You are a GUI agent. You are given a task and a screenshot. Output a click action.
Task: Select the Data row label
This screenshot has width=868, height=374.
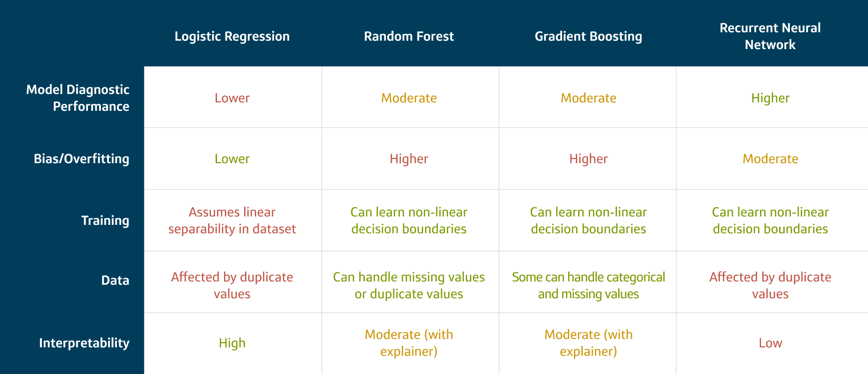[x=115, y=280]
